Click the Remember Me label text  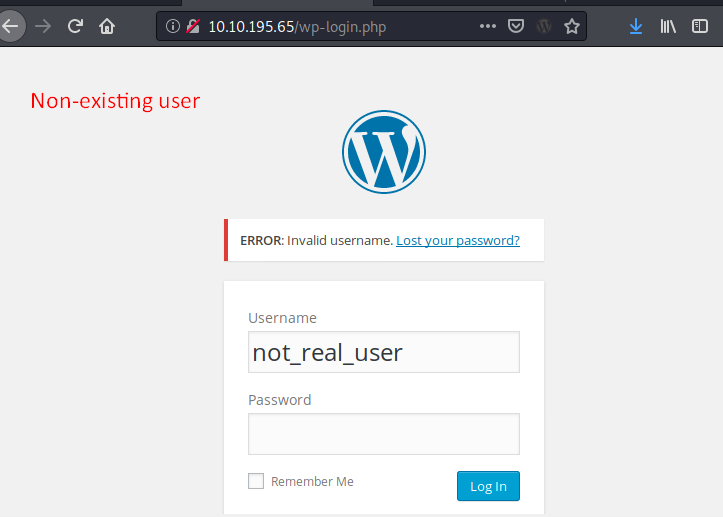(x=312, y=481)
